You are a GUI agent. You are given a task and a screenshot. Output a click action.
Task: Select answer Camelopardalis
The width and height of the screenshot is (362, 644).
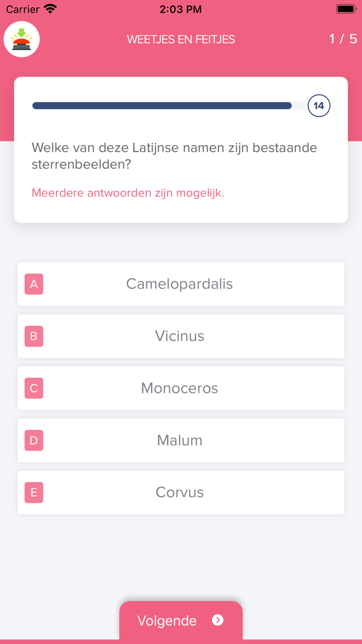tap(179, 284)
